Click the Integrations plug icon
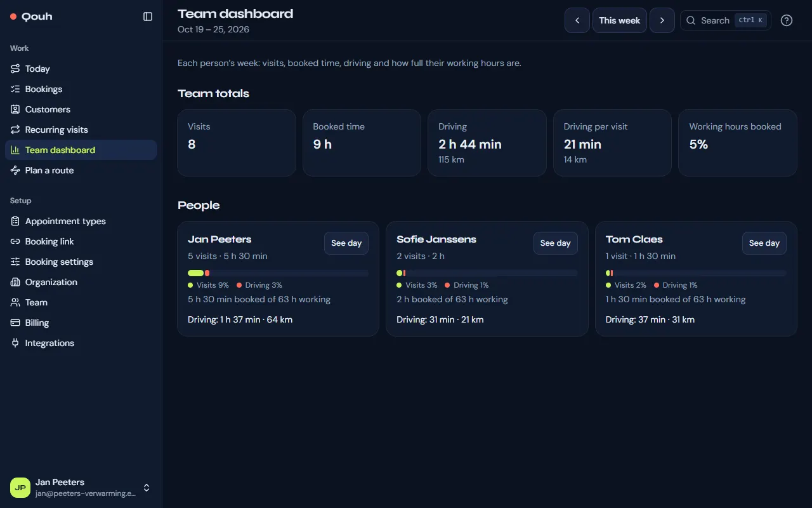The width and height of the screenshot is (812, 508). 15,343
